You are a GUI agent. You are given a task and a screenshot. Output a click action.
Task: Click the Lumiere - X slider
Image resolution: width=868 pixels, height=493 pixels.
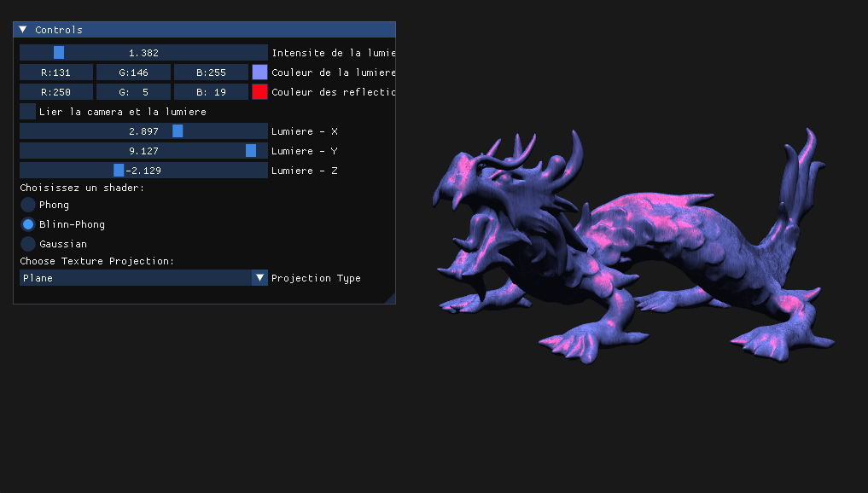[x=143, y=131]
